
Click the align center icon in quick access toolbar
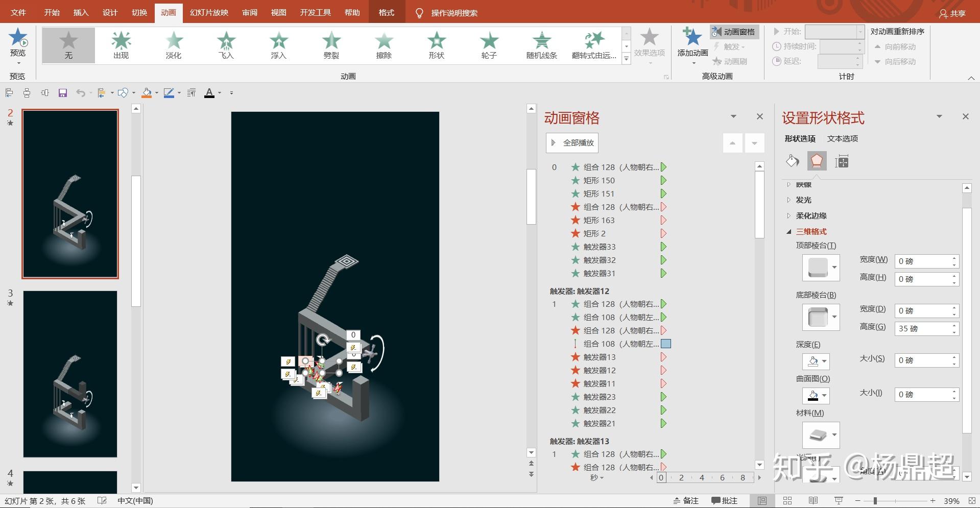27,93
